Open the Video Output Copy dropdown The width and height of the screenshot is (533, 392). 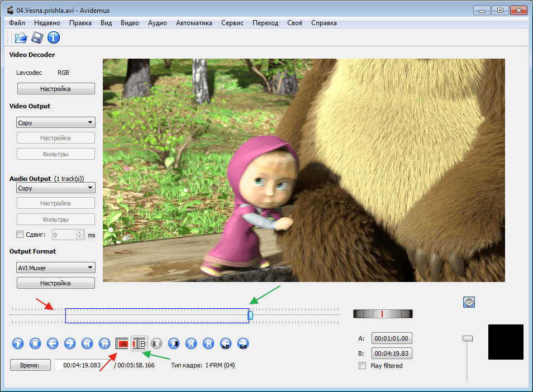point(56,122)
